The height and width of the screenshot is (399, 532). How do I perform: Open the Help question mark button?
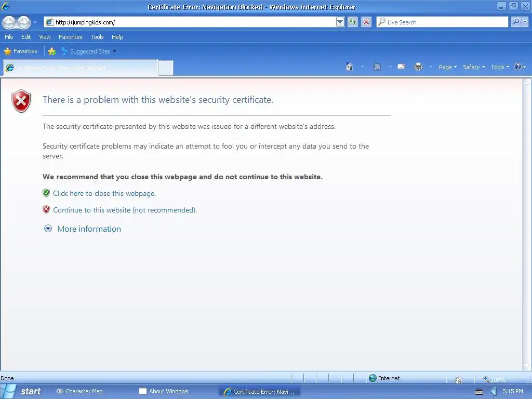click(520, 67)
